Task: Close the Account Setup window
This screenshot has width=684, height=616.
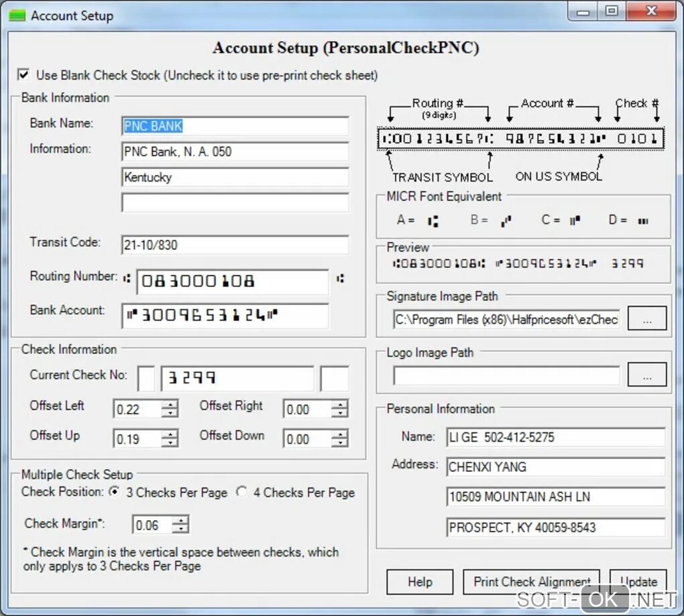Action: point(651,11)
